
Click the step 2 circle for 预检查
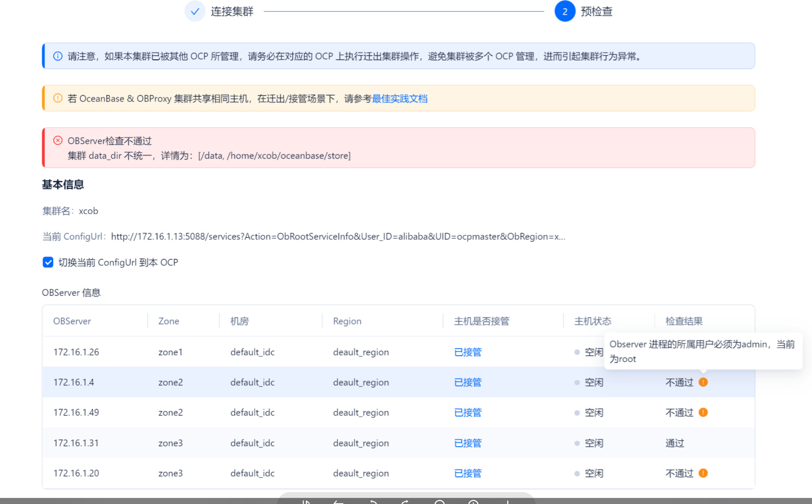(564, 12)
